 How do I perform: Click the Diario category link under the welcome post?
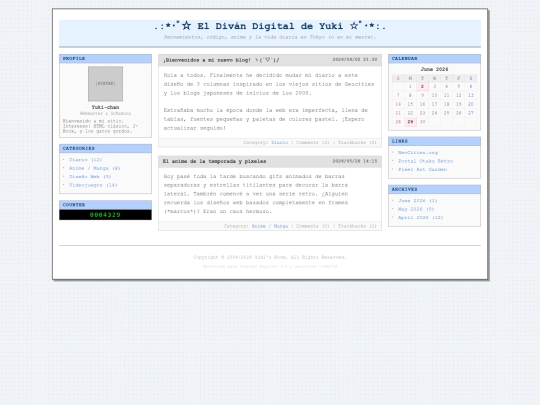(279, 143)
